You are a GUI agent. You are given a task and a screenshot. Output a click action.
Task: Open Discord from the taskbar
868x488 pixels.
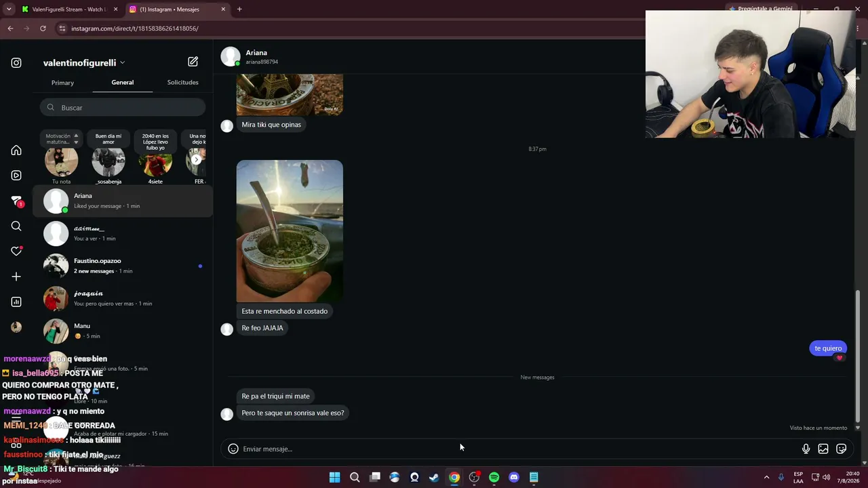coord(514,477)
